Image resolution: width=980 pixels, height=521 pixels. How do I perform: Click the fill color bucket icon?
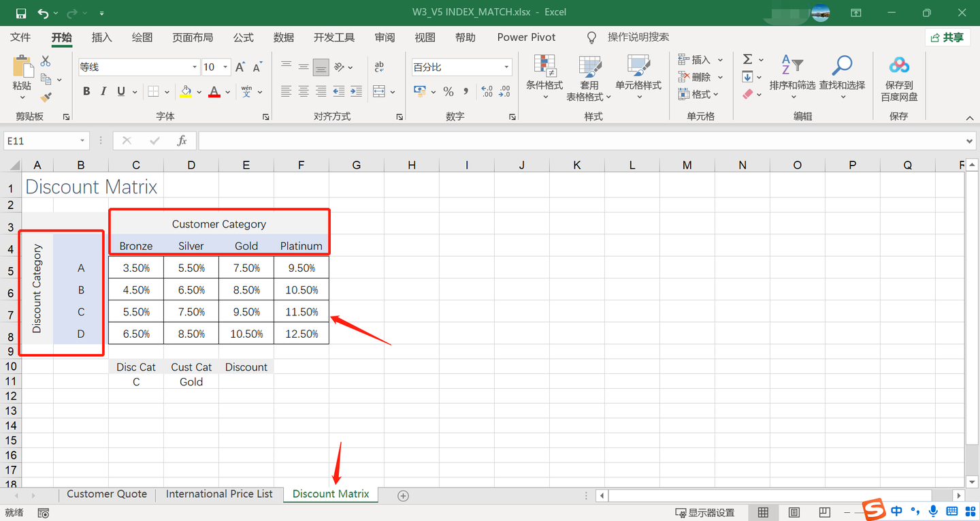click(x=186, y=91)
